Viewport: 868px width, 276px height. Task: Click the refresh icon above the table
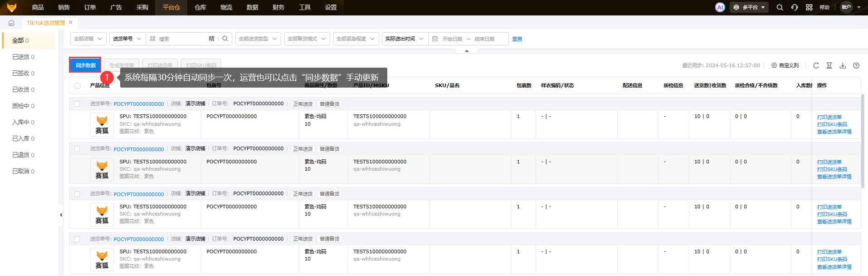[816, 65]
